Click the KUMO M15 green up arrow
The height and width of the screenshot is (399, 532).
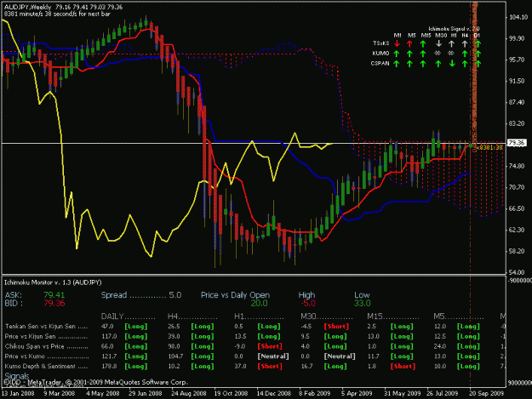tap(423, 54)
